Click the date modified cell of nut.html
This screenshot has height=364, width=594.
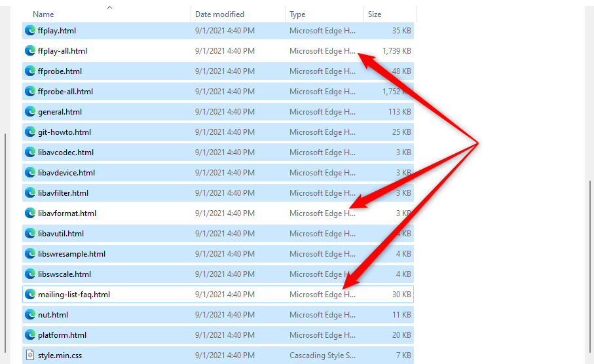coord(225,315)
